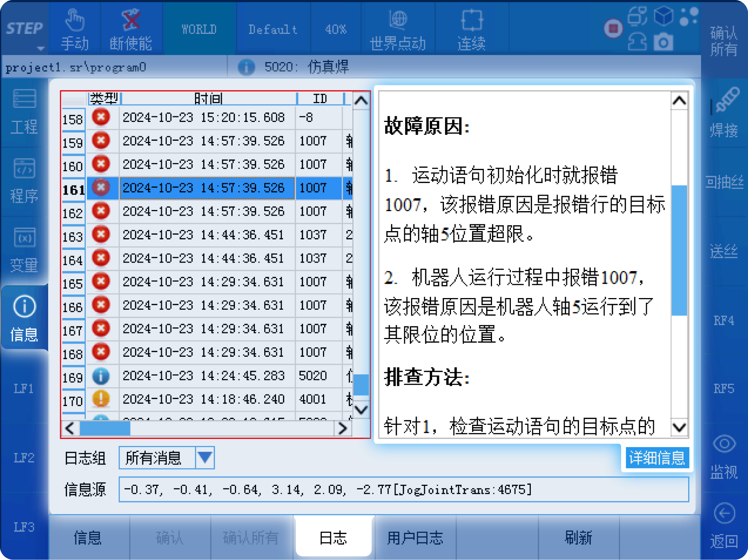Click the 确认 bottom tab

click(x=170, y=537)
